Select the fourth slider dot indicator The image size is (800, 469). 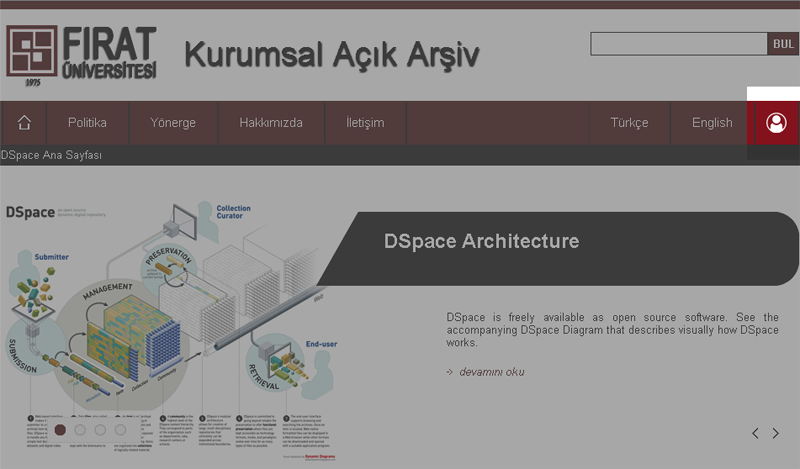click(x=120, y=430)
